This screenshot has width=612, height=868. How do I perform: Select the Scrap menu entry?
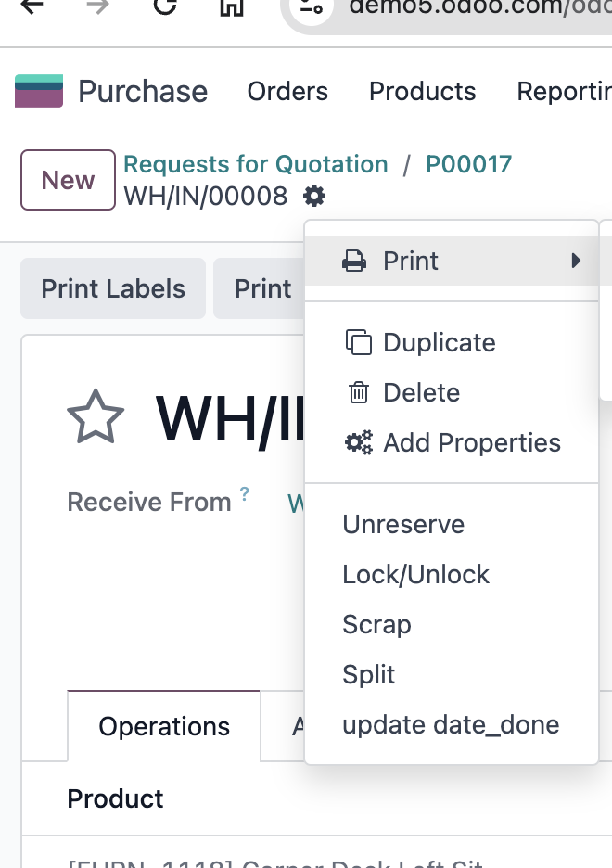point(376,624)
